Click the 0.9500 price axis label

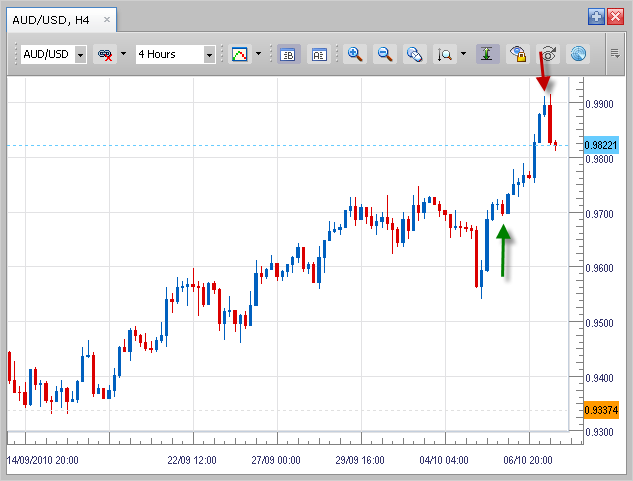[x=599, y=323]
